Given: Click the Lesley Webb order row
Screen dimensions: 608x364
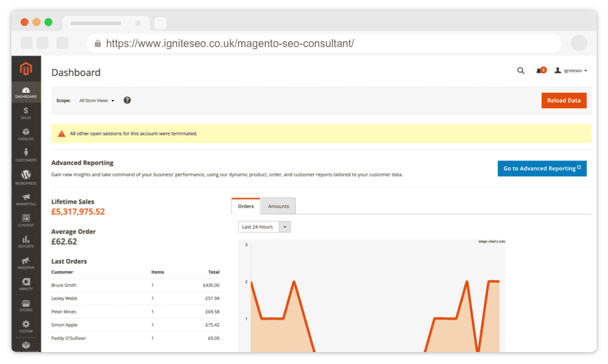Looking at the screenshot, I should [x=135, y=298].
